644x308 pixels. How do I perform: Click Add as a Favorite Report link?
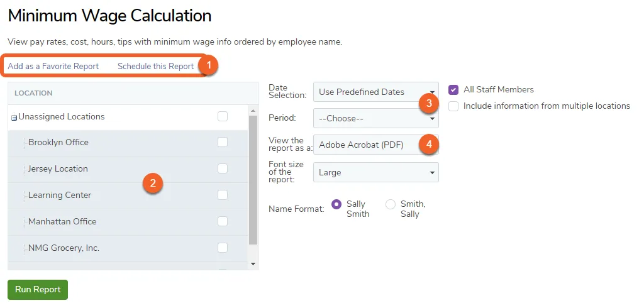53,66
